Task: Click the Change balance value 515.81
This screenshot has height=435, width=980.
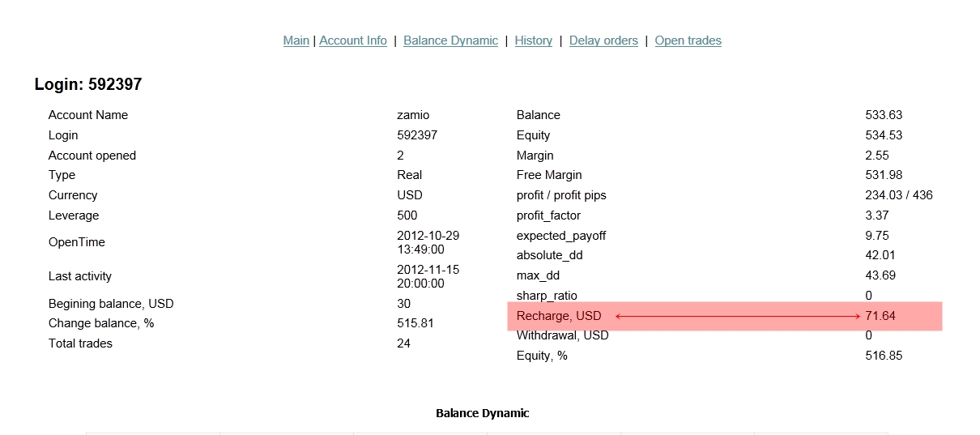Action: point(415,323)
